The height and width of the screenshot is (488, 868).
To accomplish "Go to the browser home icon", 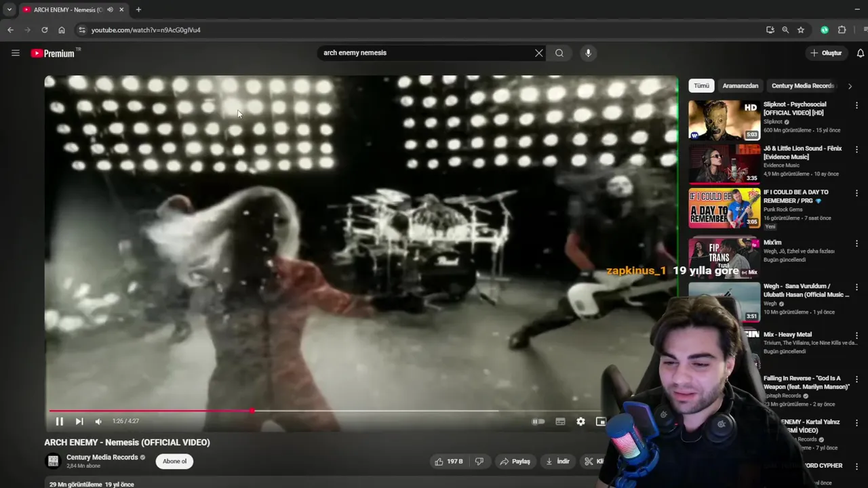I will click(62, 30).
